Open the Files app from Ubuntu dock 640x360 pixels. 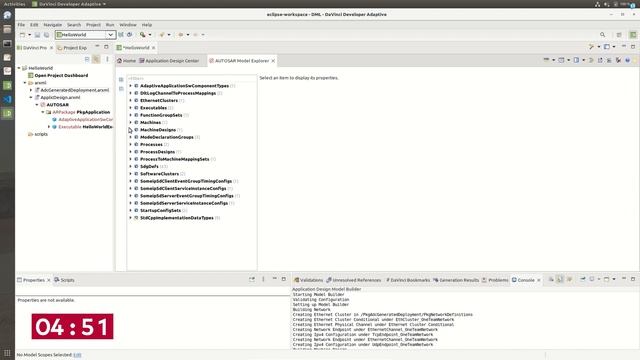7,29
